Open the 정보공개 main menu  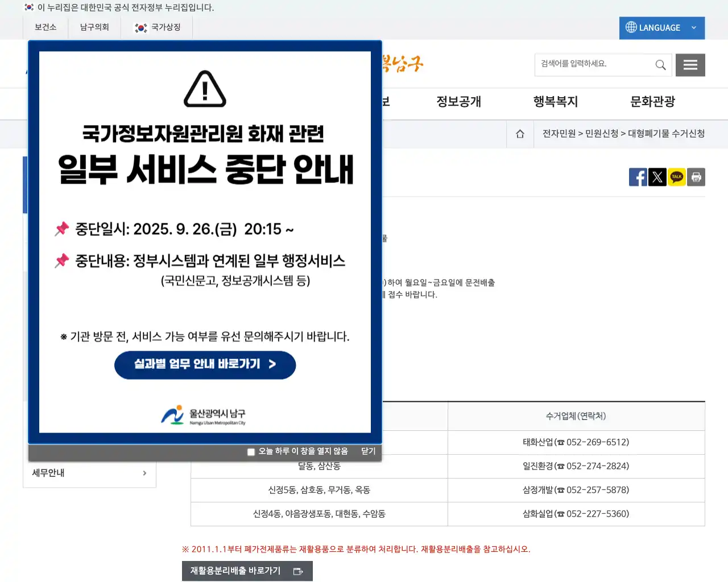pyautogui.click(x=459, y=102)
